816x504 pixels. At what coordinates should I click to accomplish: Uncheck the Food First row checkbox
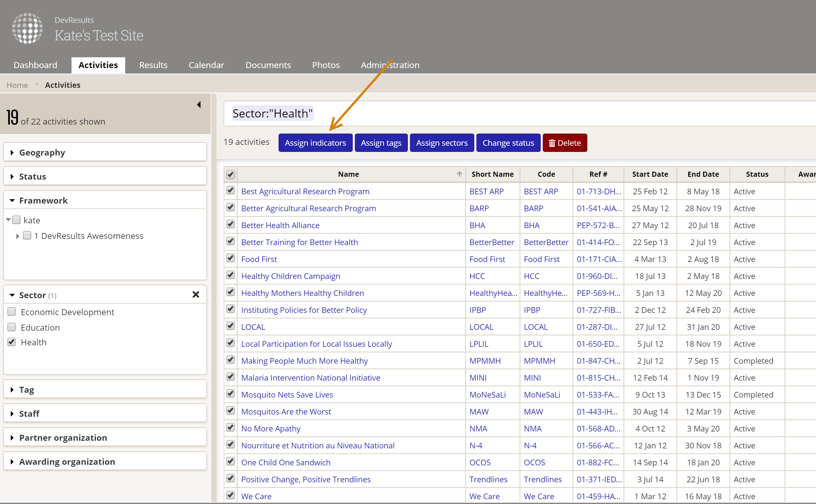coord(231,258)
